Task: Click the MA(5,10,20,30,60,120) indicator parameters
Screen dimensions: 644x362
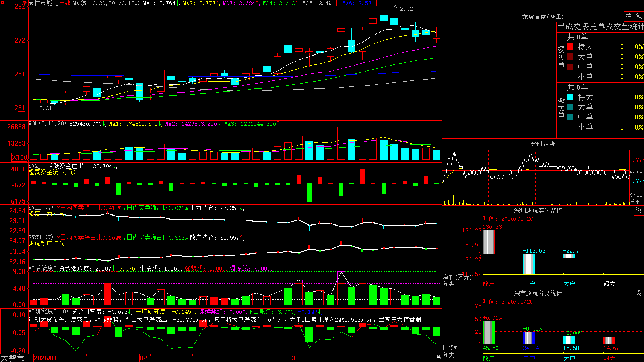Action: [106, 3]
